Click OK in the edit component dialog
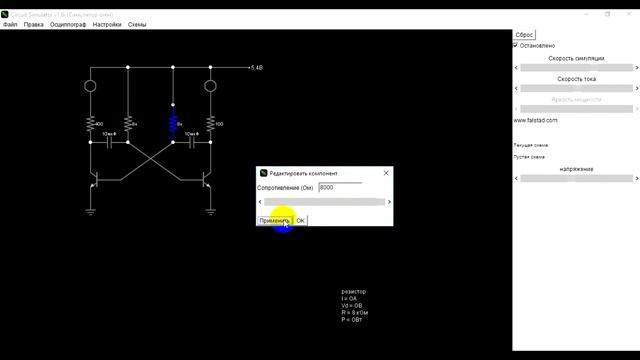The image size is (640, 360). (300, 221)
